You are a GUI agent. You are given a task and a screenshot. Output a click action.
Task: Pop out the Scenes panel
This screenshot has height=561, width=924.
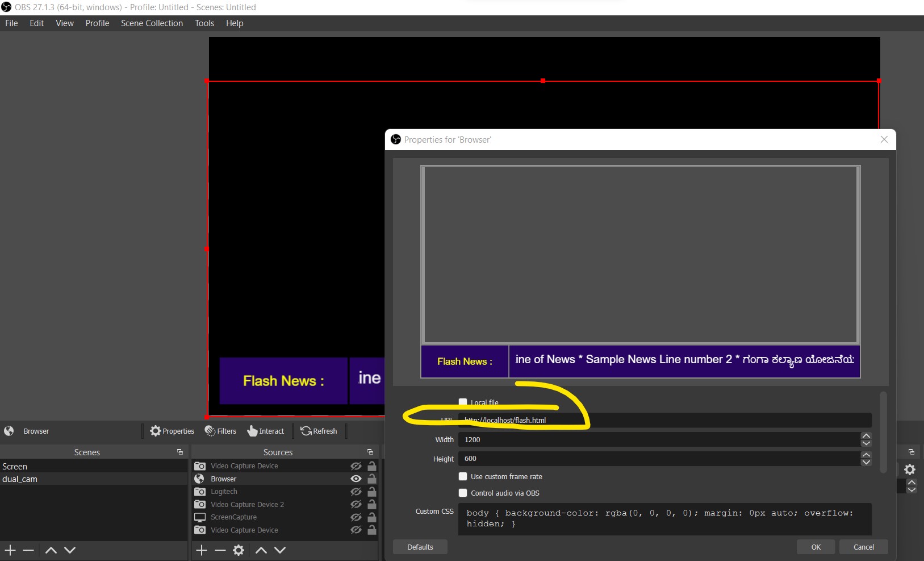point(179,452)
